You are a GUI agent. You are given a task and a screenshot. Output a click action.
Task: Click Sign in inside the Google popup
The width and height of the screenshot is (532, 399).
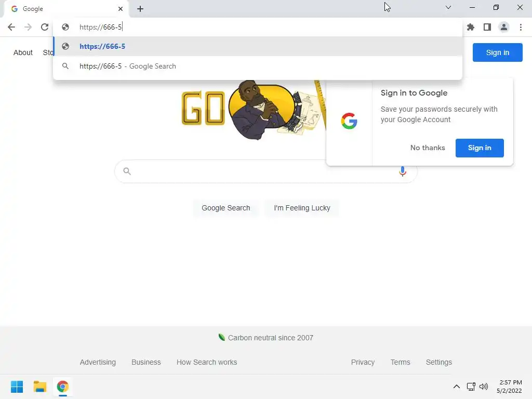coord(480,148)
